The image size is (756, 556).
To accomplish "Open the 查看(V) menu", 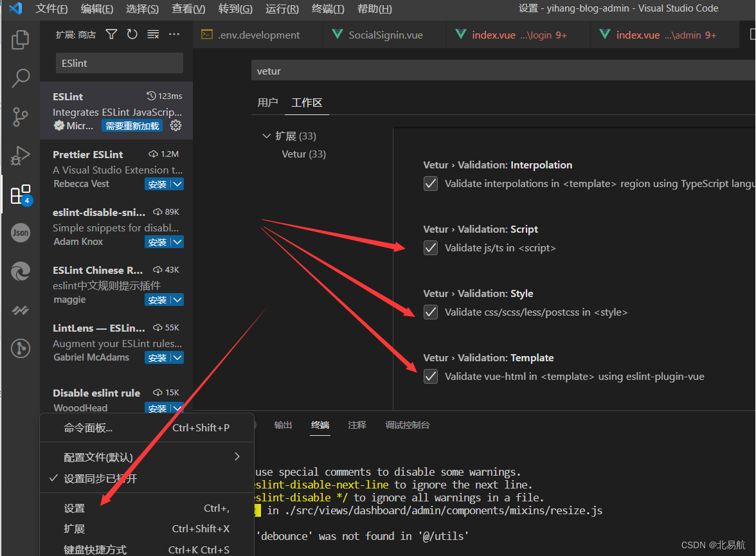I will pyautogui.click(x=188, y=9).
